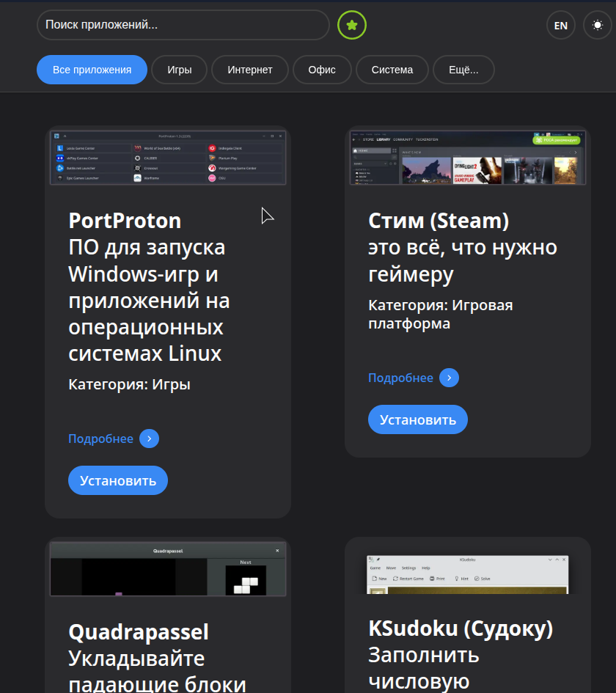This screenshot has height=693, width=616.
Task: Open the 'Офис' category tab
Action: [x=322, y=70]
